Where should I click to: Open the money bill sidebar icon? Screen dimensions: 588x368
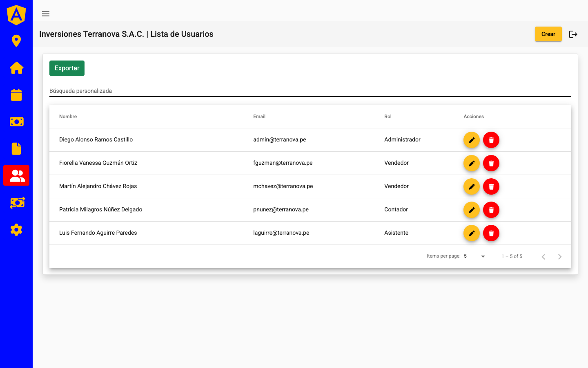(x=16, y=122)
